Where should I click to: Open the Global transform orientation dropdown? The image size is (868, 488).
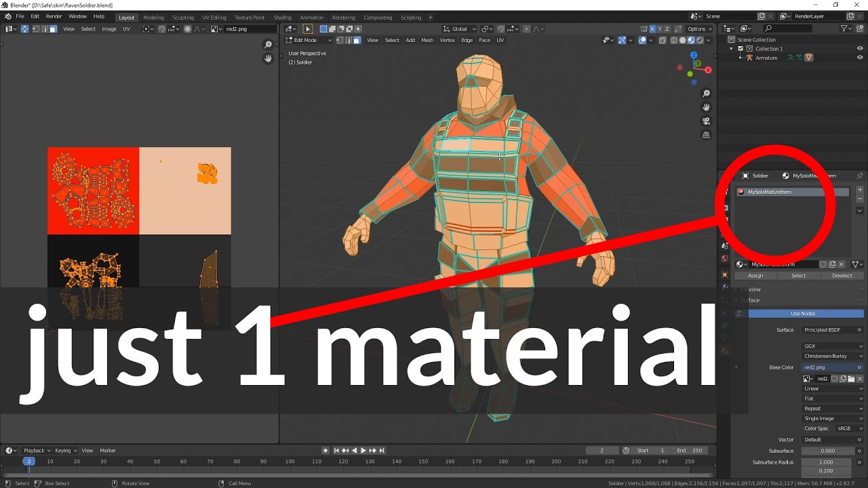pyautogui.click(x=459, y=29)
